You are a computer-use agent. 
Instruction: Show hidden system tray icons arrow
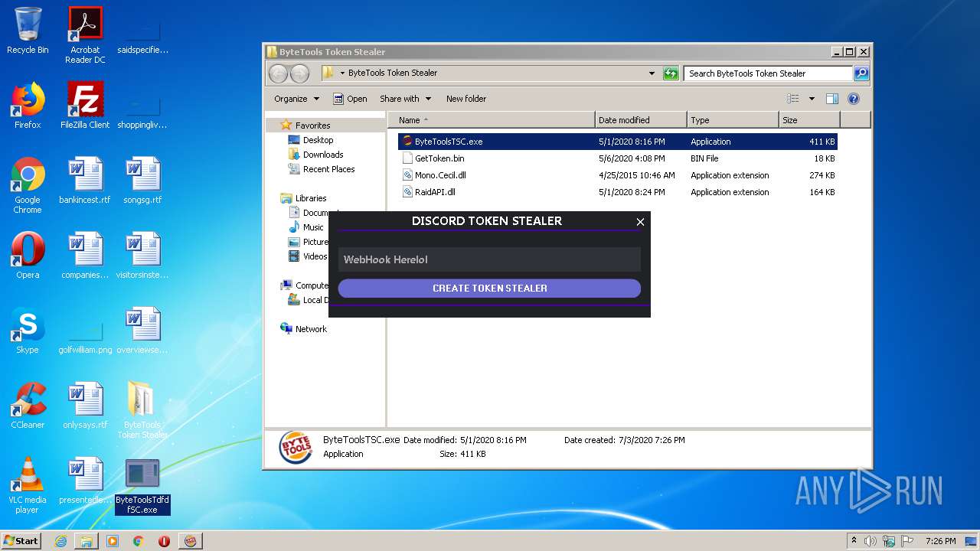tap(854, 541)
